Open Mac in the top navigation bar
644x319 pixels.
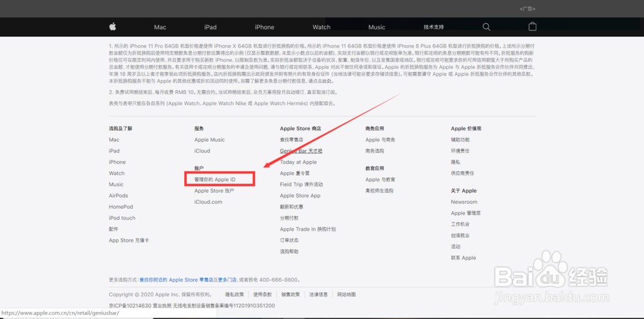point(160,27)
